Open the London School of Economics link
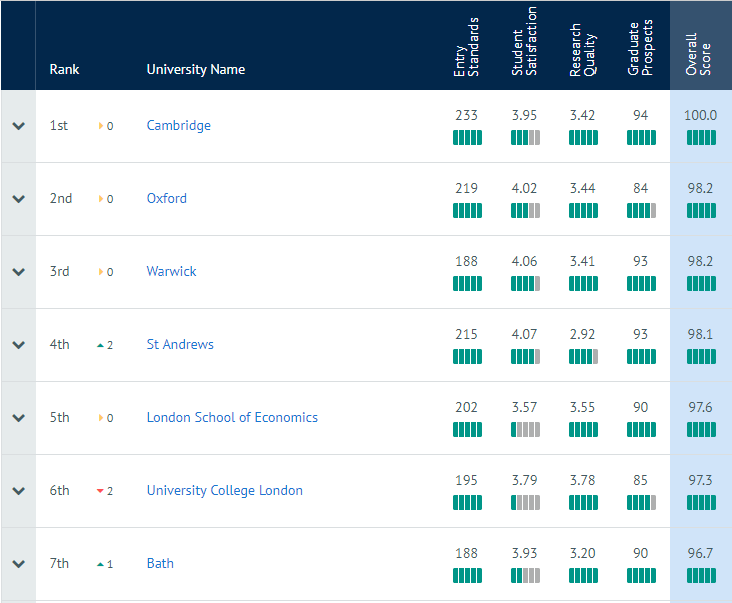Screen dimensions: 732x603 pos(232,417)
